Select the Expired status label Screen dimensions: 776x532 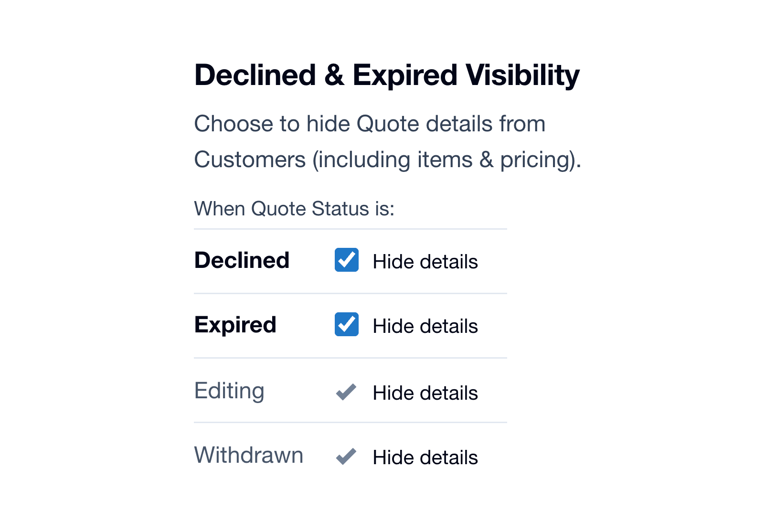pyautogui.click(x=235, y=325)
